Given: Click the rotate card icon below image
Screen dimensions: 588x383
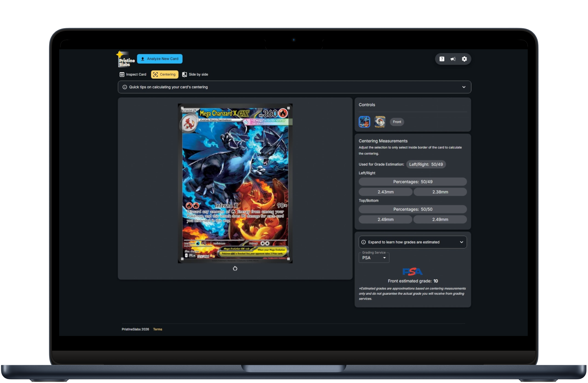Looking at the screenshot, I should (235, 268).
